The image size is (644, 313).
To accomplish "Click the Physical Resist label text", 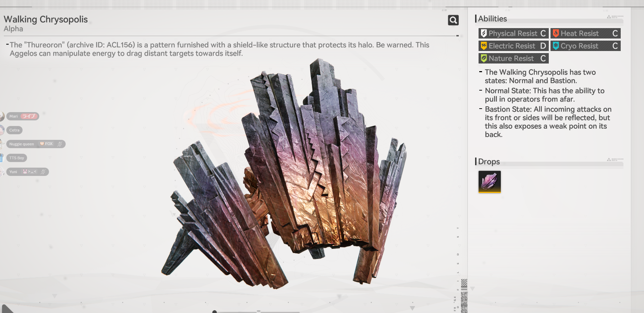I will point(513,33).
